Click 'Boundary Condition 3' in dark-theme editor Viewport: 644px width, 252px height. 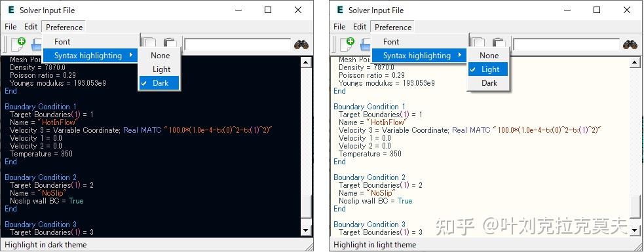pos(41,225)
